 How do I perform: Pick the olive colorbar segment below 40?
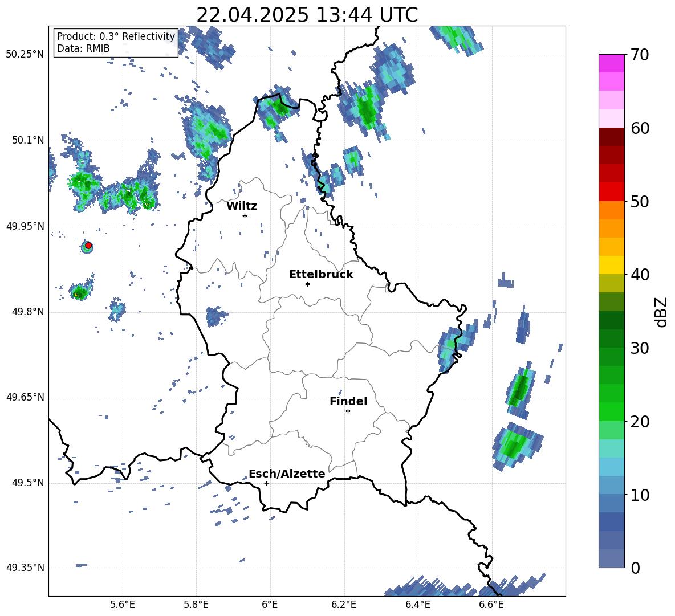pos(611,283)
